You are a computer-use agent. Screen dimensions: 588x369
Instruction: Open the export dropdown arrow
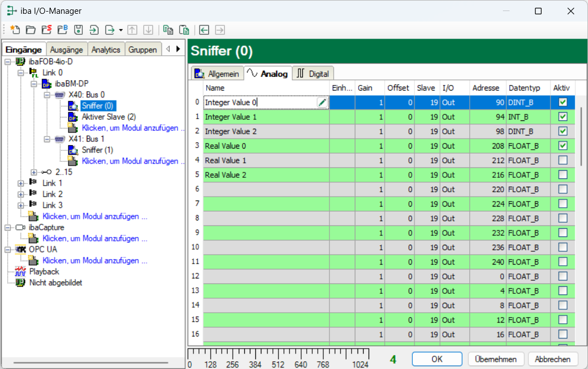point(120,30)
